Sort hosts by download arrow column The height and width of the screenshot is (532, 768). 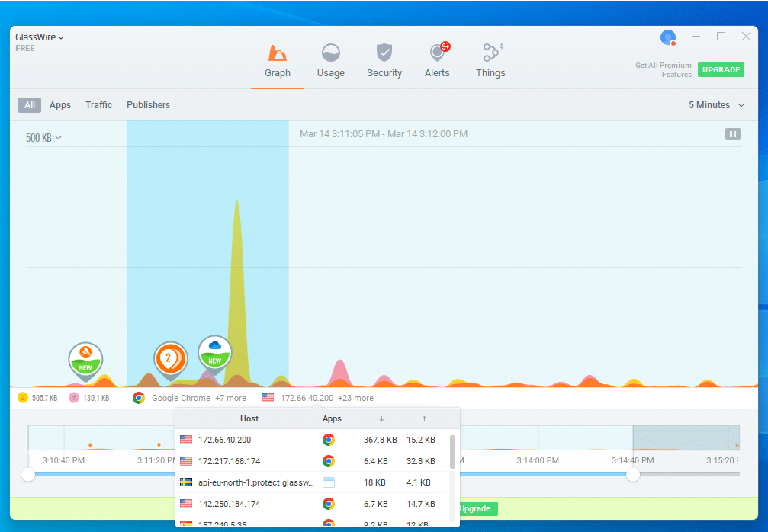381,419
